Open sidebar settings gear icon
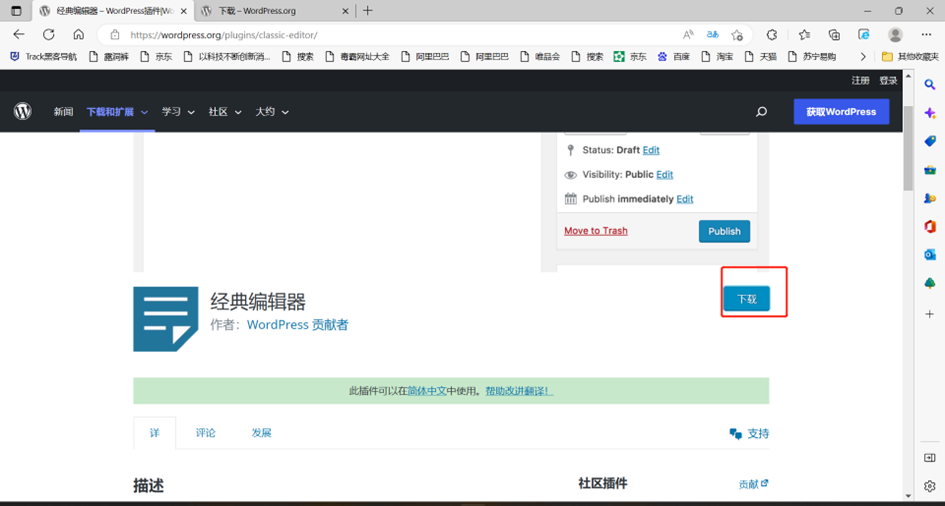The image size is (945, 506). click(930, 486)
